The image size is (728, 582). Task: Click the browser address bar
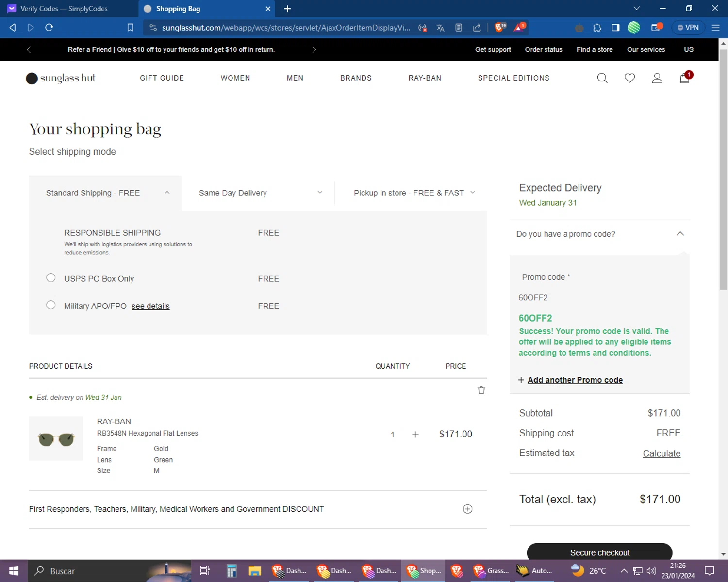point(285,28)
